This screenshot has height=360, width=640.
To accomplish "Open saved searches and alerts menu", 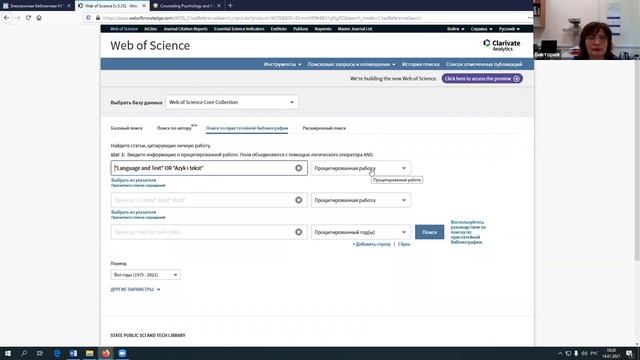I will click(351, 64).
